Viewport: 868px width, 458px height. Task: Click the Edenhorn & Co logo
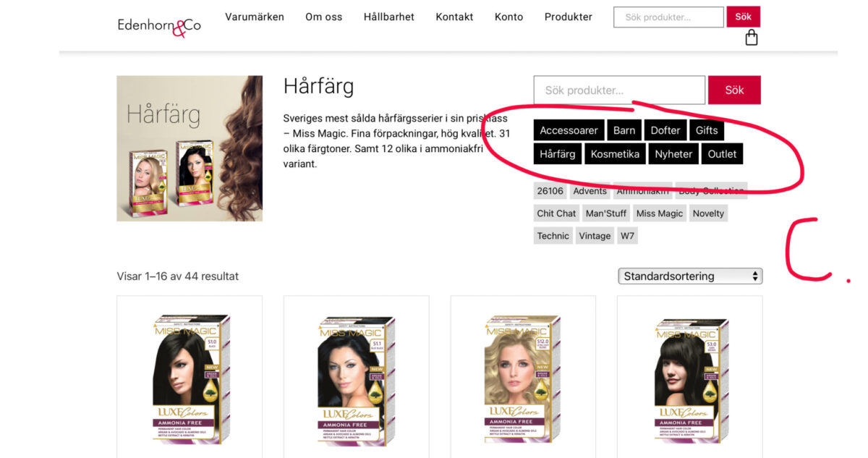[159, 26]
